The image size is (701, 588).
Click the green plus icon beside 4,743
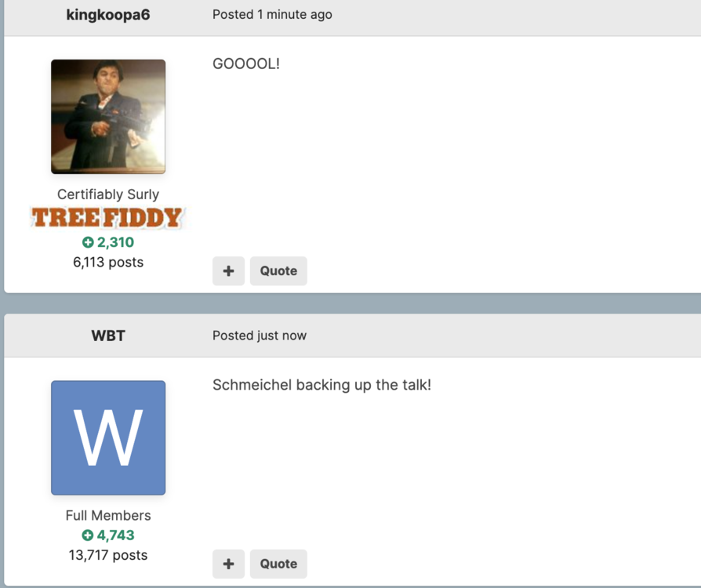pos(88,535)
